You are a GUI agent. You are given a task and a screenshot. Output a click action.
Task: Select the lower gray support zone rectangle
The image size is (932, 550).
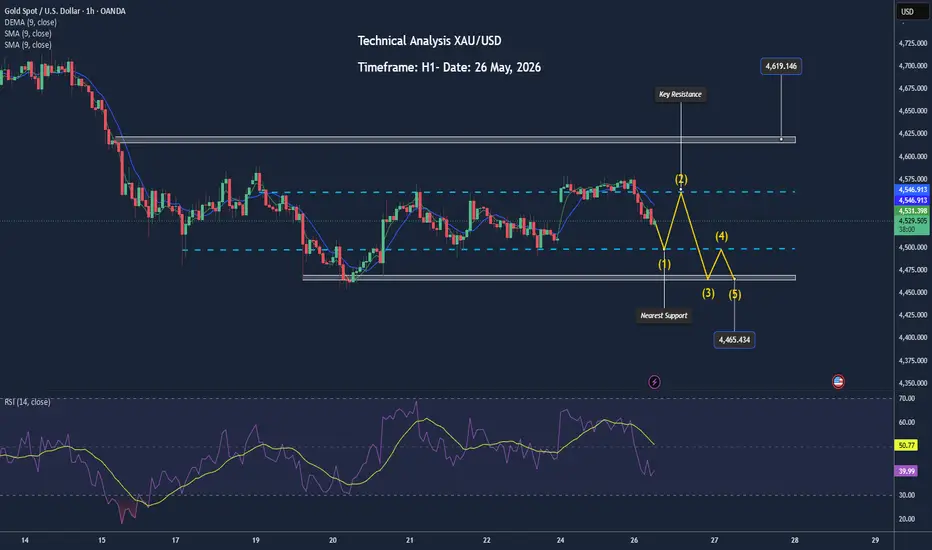point(549,278)
